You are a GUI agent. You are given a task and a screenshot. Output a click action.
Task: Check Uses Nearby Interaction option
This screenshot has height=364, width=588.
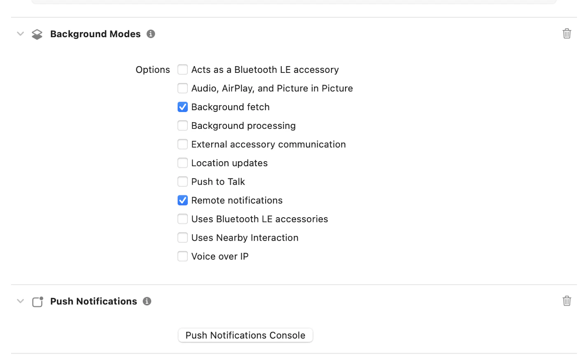[182, 238]
